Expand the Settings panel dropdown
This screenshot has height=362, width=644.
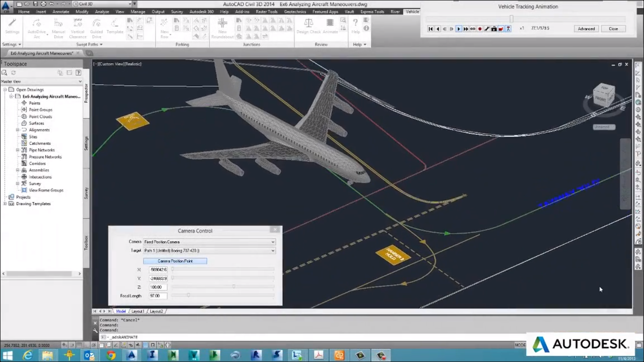(x=11, y=44)
